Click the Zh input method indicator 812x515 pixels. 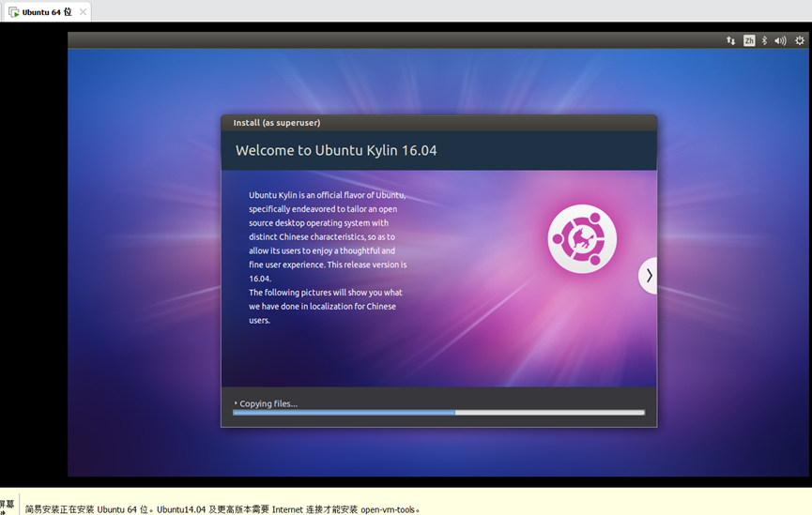click(x=749, y=40)
